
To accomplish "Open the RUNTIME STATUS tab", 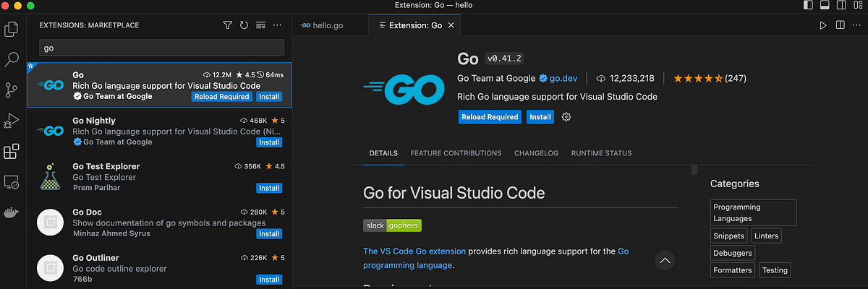I will pos(601,153).
